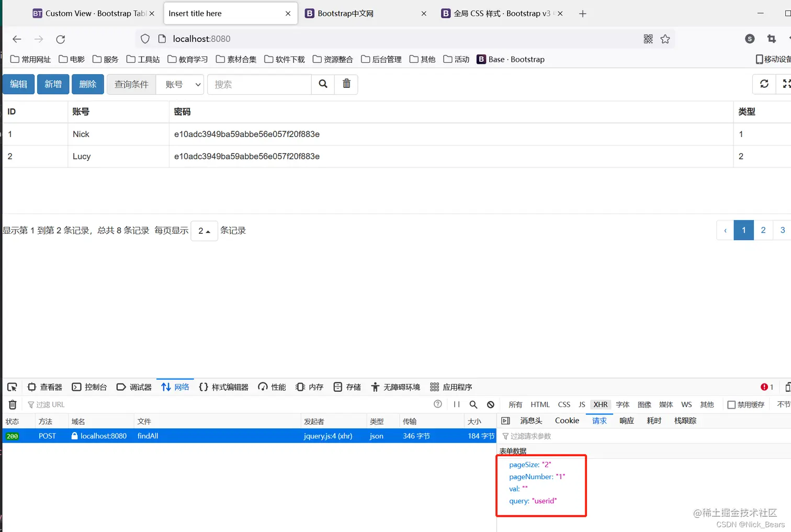Open the QR code icon in address bar

tap(648, 39)
